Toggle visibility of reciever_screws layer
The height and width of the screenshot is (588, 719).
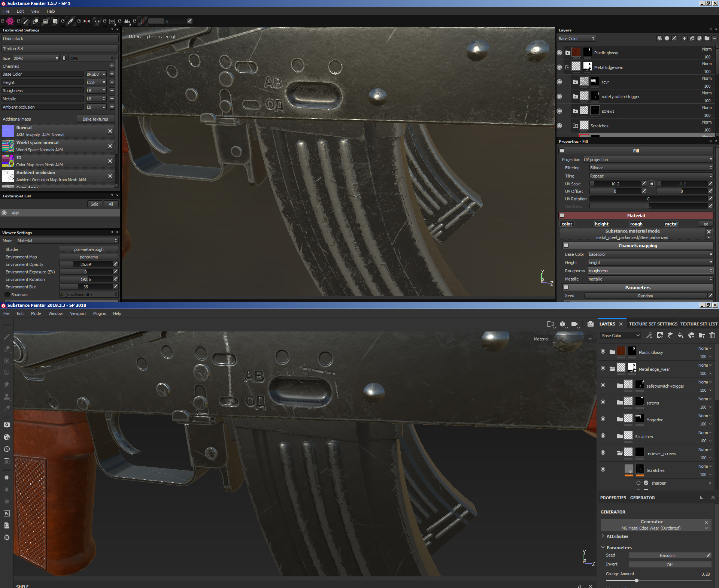tap(603, 453)
